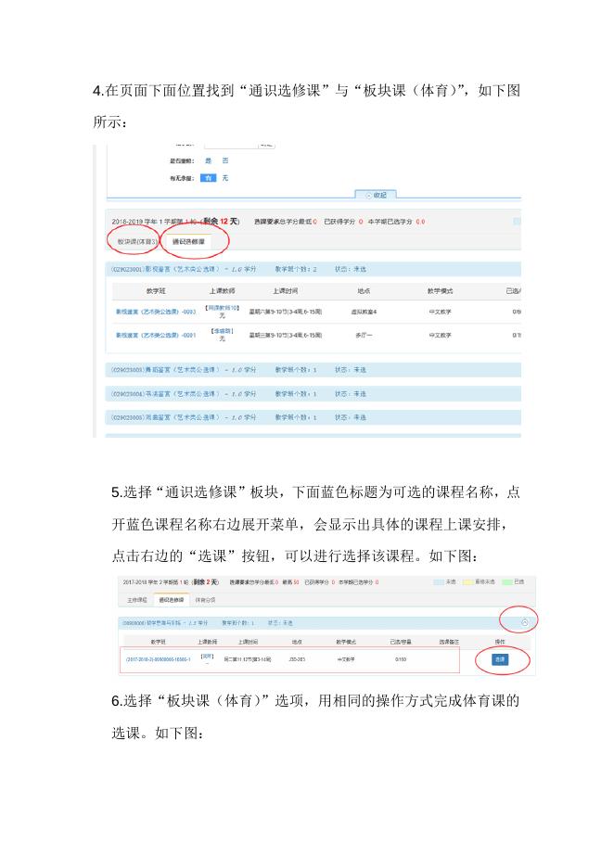Image resolution: width=614 pixels, height=868 pixels.
Task: Select 是 for the 是否重修 filter
Action: (x=209, y=161)
